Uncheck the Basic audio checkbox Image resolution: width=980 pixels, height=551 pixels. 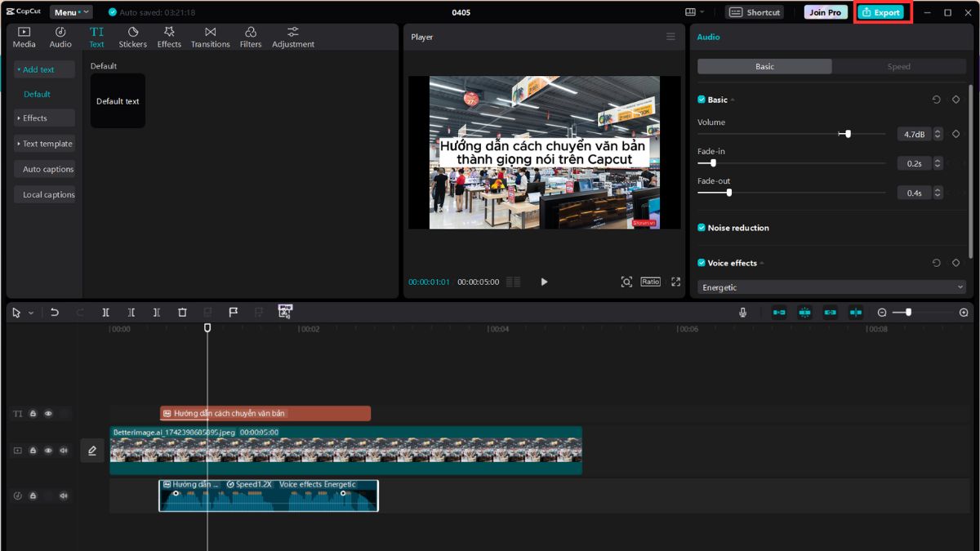coord(702,100)
